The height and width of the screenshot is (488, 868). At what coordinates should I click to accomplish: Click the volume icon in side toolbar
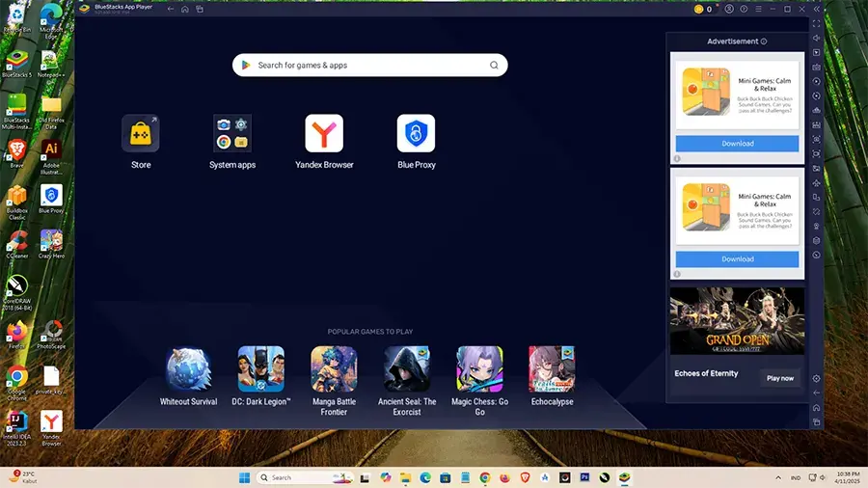coord(817,39)
